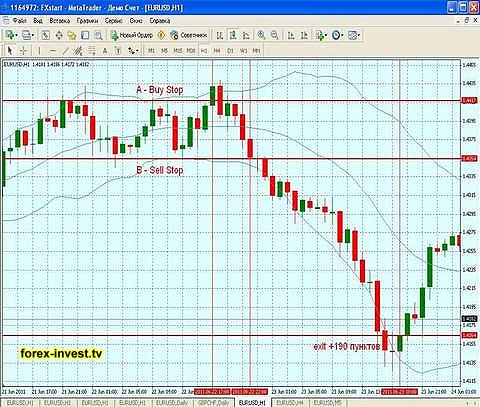This screenshot has height=407, width=480.
Task: Select the text label 'A' tool
Action: [105, 51]
